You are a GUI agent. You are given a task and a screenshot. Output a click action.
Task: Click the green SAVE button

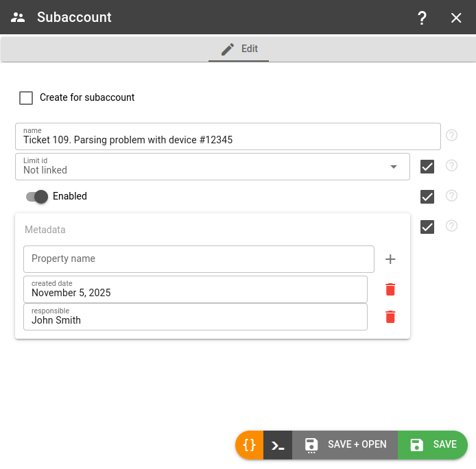(x=433, y=445)
